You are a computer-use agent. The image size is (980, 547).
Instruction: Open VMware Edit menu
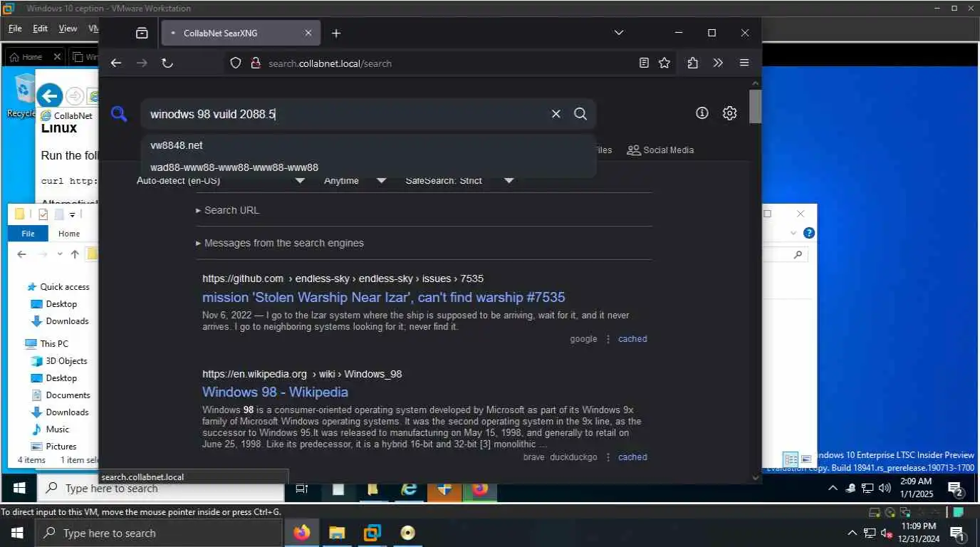pyautogui.click(x=40, y=28)
